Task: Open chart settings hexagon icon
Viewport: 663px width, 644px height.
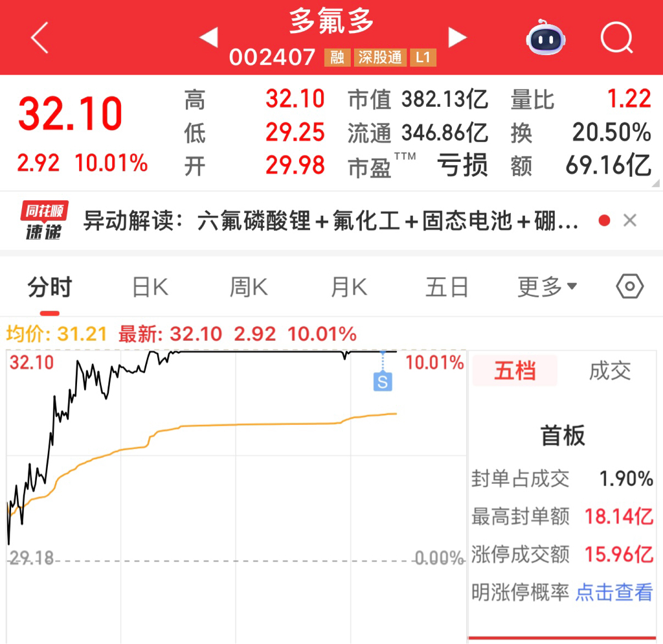Action: pyautogui.click(x=629, y=286)
